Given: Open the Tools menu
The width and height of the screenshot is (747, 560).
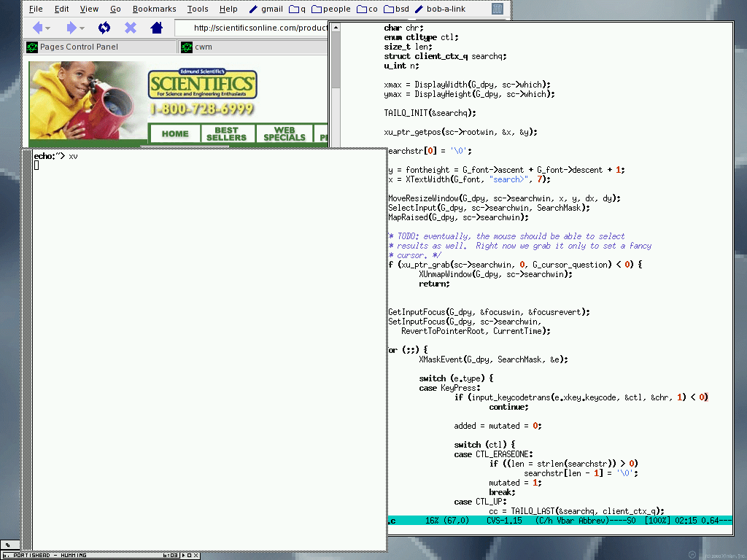Looking at the screenshot, I should pyautogui.click(x=197, y=9).
